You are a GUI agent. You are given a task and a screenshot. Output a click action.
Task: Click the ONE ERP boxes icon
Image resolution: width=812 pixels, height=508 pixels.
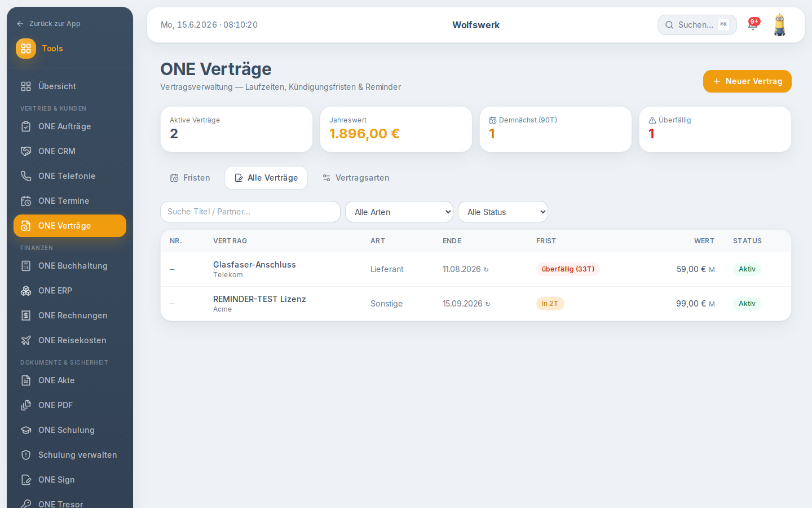click(x=26, y=291)
